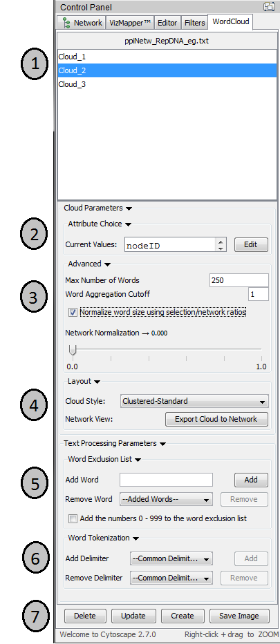This screenshot has width=280, height=644.
Task: Open the Add Delimiter dropdown
Action: pos(171,558)
